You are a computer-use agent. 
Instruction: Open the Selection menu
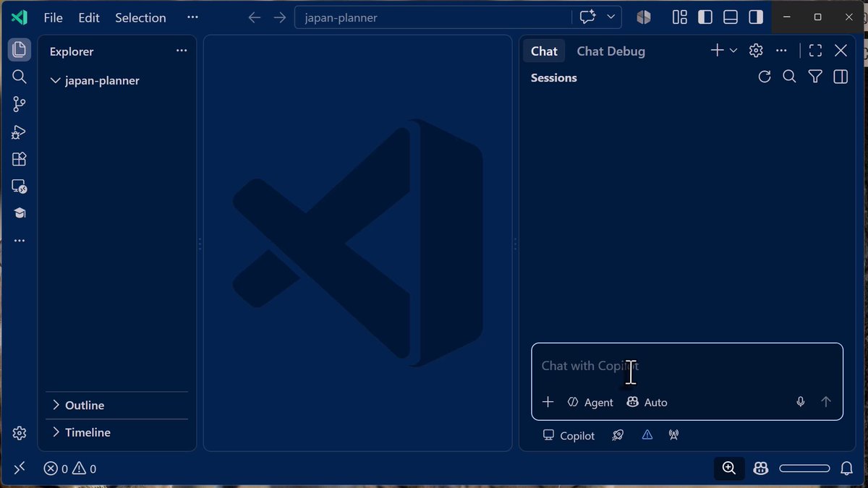[x=140, y=17]
